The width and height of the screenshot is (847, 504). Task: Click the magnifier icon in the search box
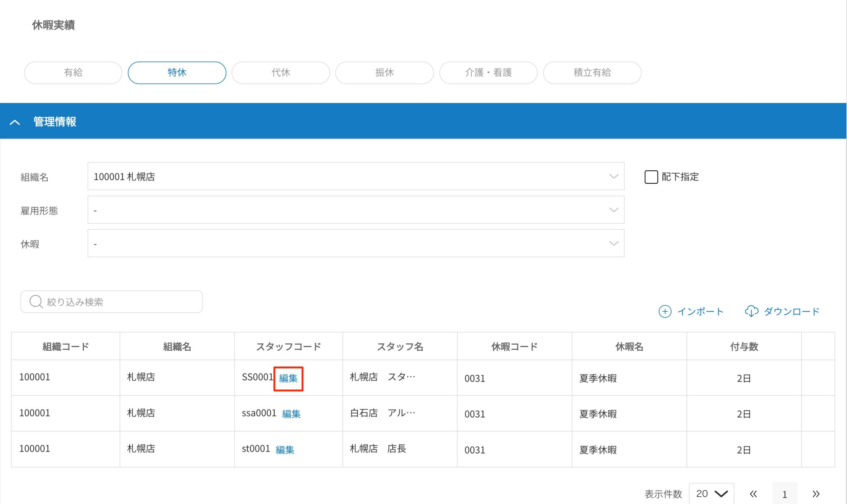(x=36, y=302)
